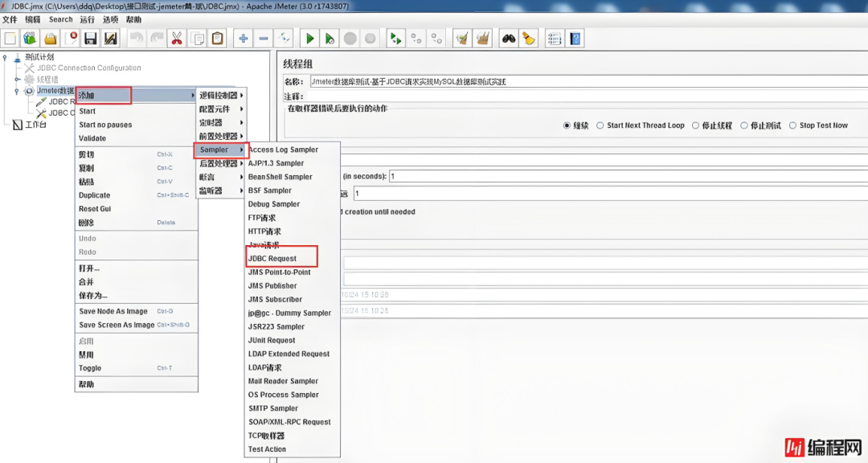This screenshot has height=463, width=868.
Task: Click 添加 in the context menu
Action: point(136,96)
